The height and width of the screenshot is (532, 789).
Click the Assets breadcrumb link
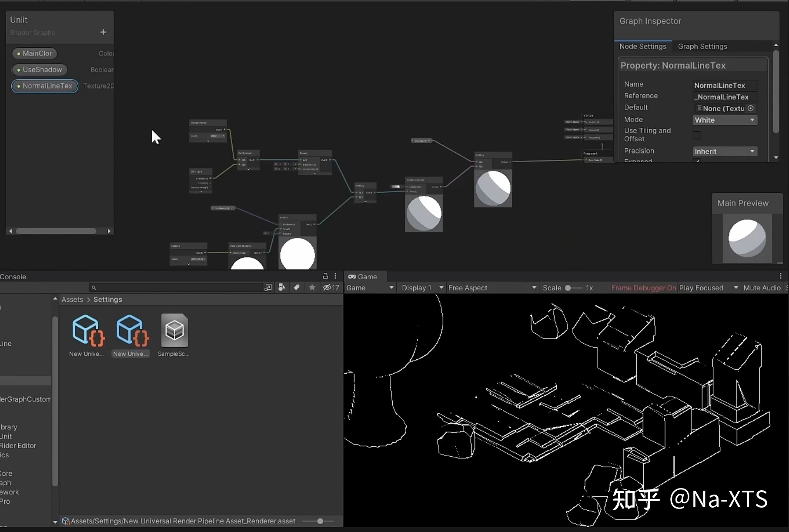coord(72,299)
